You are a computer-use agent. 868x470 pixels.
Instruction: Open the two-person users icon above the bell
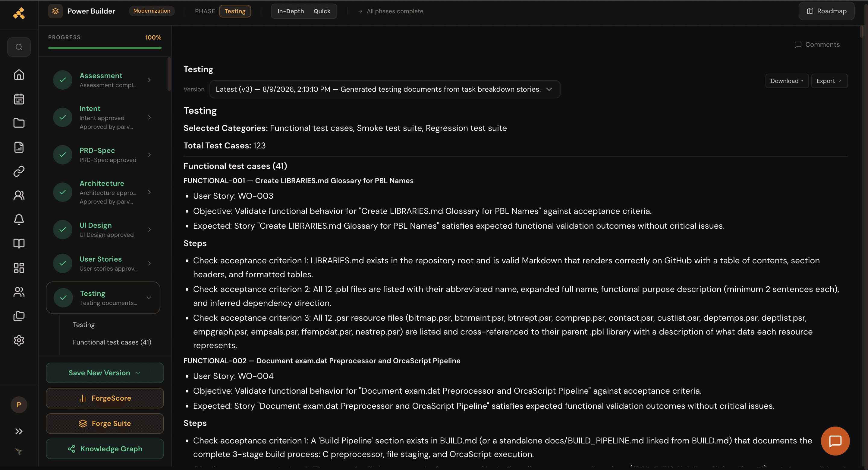19,195
